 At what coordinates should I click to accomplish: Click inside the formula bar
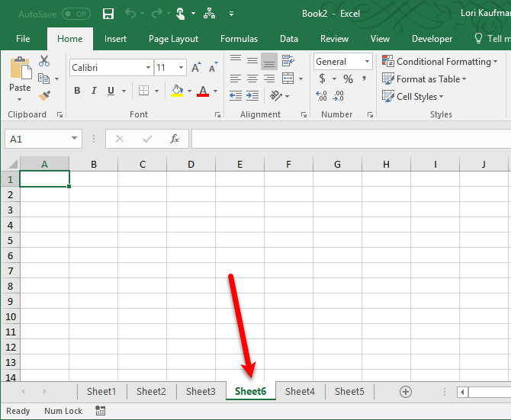click(351, 139)
